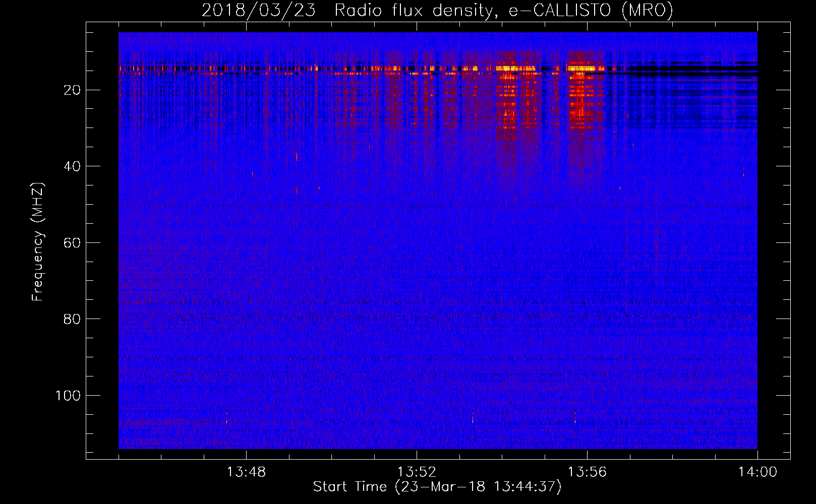Click the 13:52 time tick label
This screenshot has height=504, width=816.
click(x=417, y=472)
